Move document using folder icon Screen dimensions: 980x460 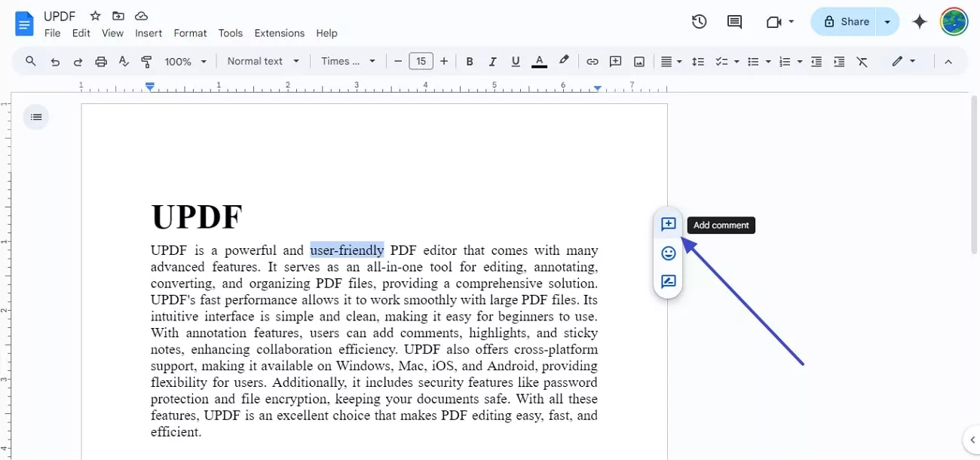point(118,16)
